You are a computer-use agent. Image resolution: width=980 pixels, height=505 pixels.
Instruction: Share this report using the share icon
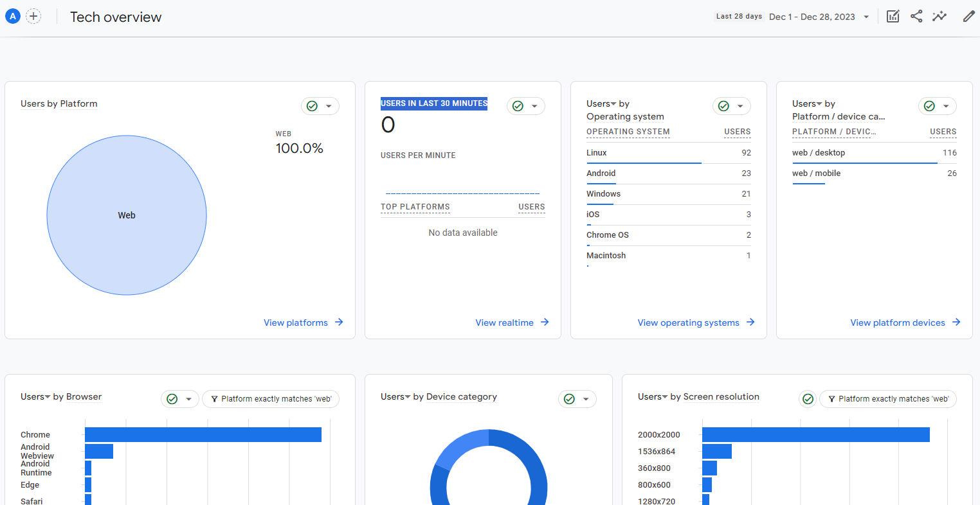(916, 17)
